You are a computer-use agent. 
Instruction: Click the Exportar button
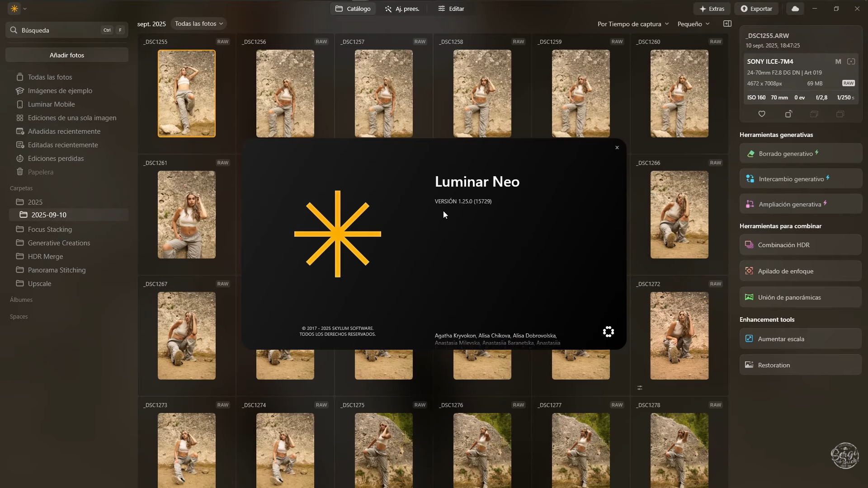(x=756, y=9)
